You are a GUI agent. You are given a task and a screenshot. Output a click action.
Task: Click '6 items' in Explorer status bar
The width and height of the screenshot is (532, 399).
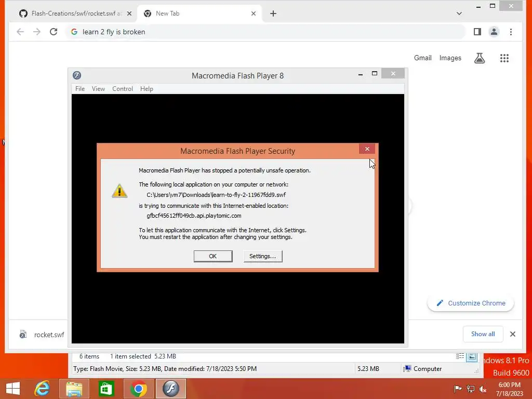89,356
